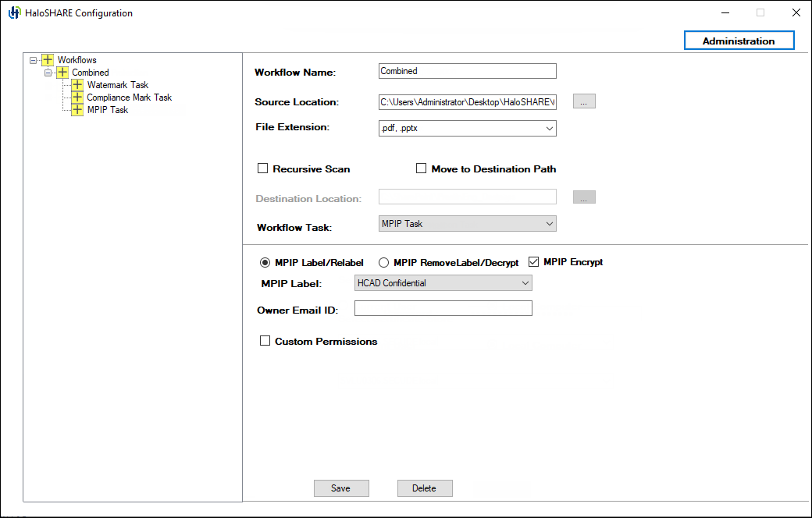Open the Administration section
The height and width of the screenshot is (518, 812).
[x=739, y=41]
